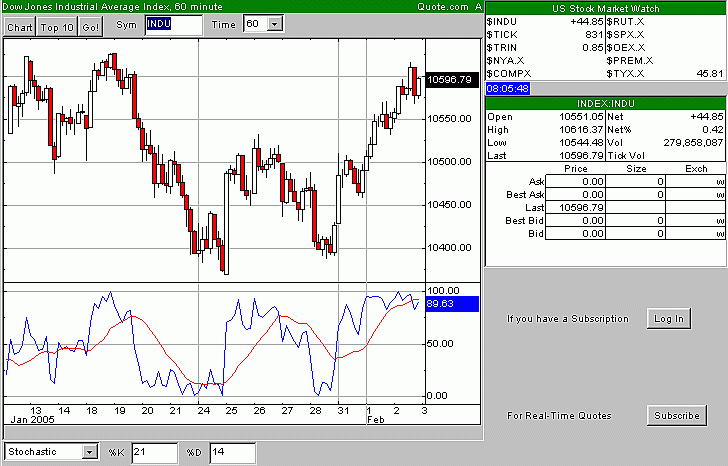Select $INDU in Market Watch
Image resolution: width=728 pixels, height=466 pixels.
pyautogui.click(x=501, y=22)
